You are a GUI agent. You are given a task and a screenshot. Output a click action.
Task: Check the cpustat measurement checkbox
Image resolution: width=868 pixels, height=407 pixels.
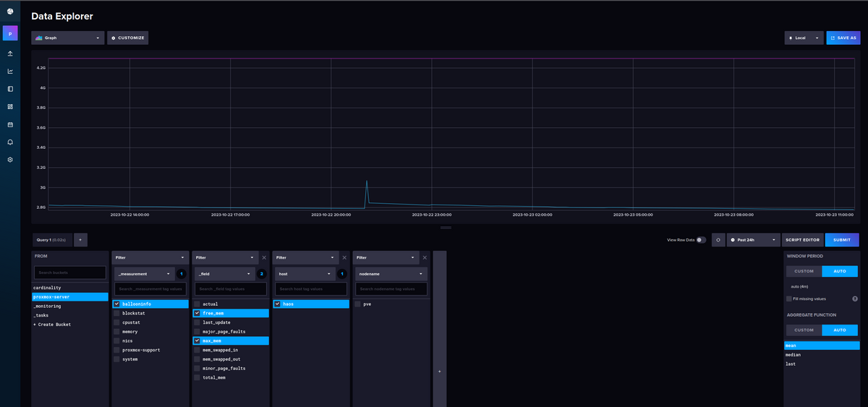pos(116,322)
